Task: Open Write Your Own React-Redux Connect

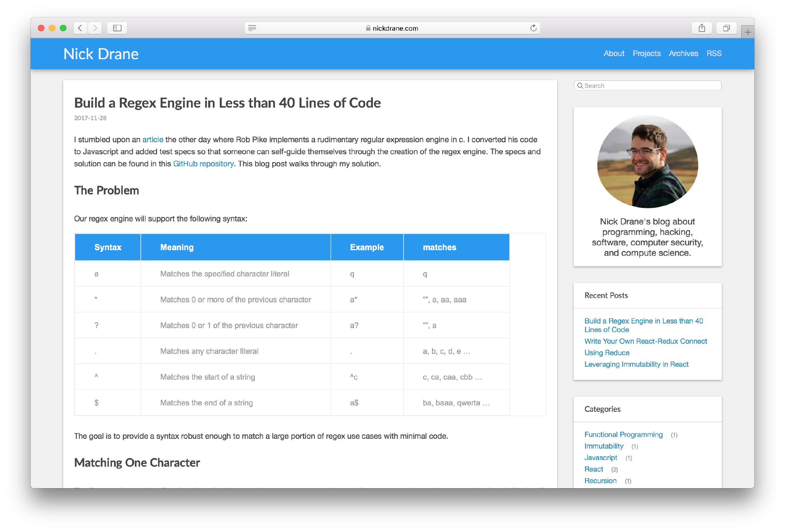Action: (x=645, y=341)
